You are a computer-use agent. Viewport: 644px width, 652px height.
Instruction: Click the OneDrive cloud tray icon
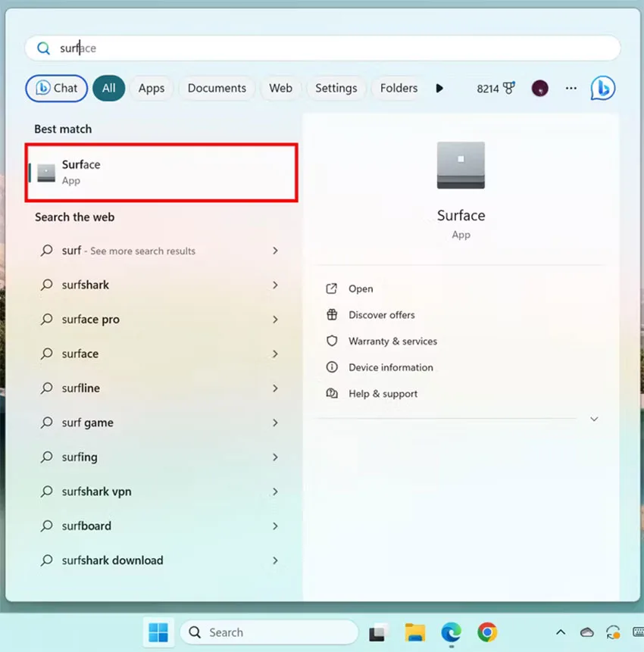point(587,632)
